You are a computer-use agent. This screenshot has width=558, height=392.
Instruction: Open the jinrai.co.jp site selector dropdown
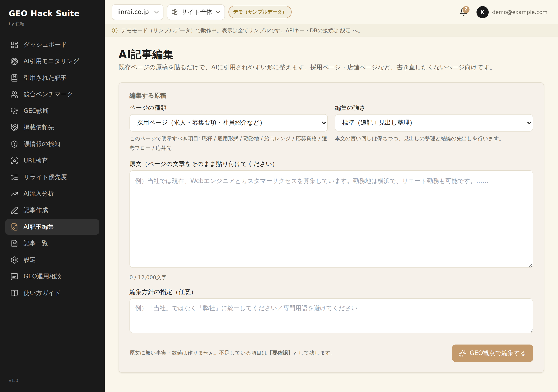138,12
